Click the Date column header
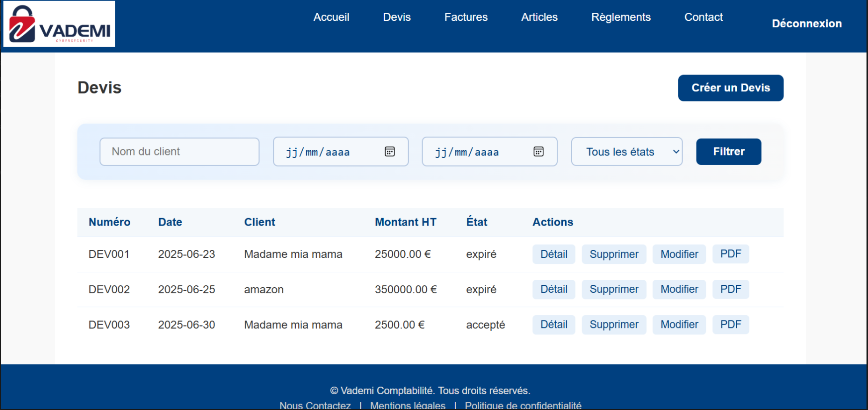The image size is (868, 410). pos(170,222)
